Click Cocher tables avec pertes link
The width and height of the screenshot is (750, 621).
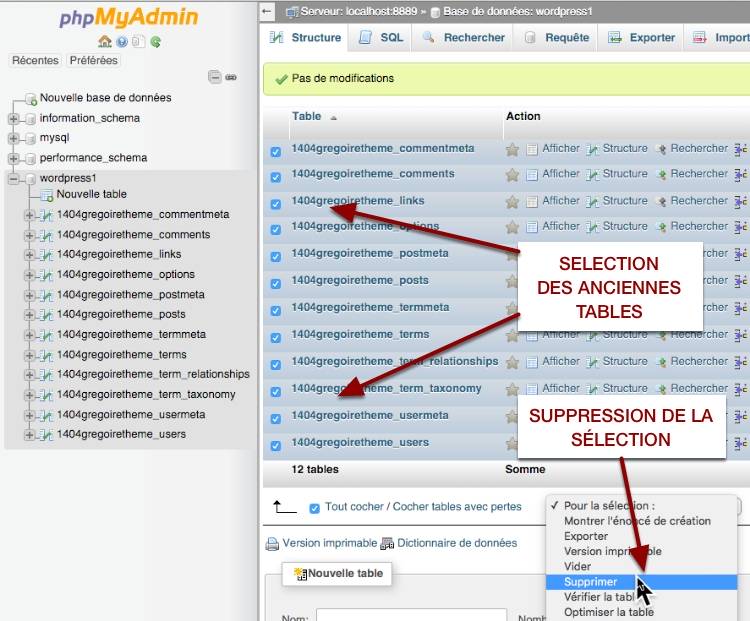pyautogui.click(x=457, y=507)
